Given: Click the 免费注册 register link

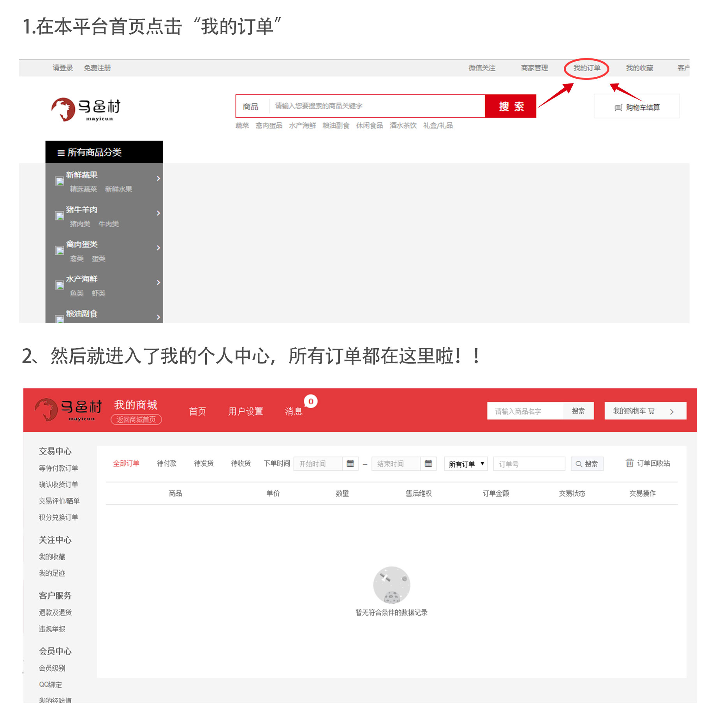Looking at the screenshot, I should [x=97, y=68].
